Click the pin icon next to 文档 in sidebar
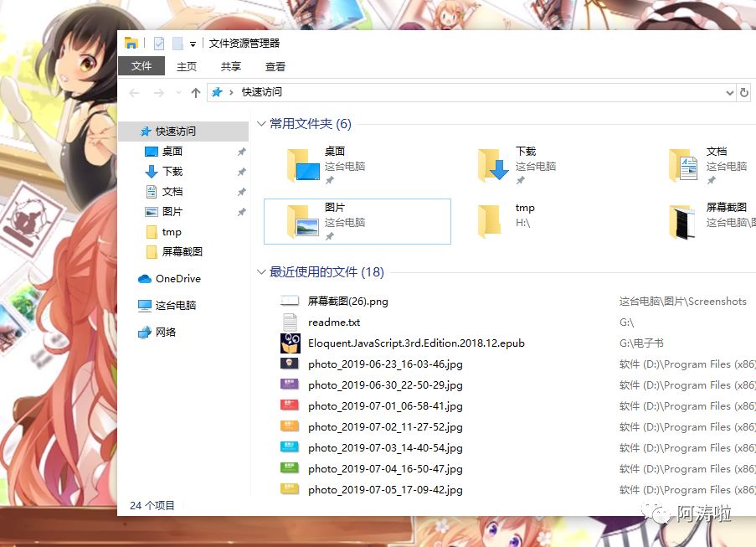 click(x=242, y=192)
